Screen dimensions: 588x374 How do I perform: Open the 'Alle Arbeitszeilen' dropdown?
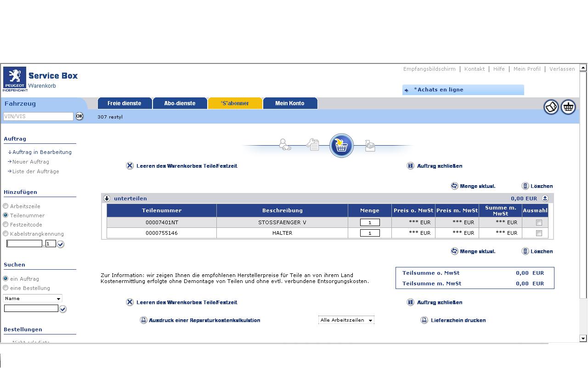[346, 320]
